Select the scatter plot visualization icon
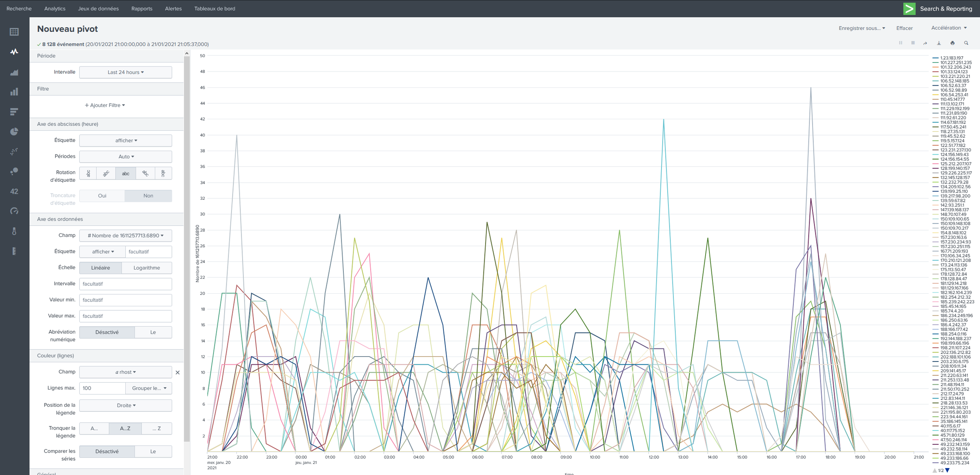 coord(14,152)
